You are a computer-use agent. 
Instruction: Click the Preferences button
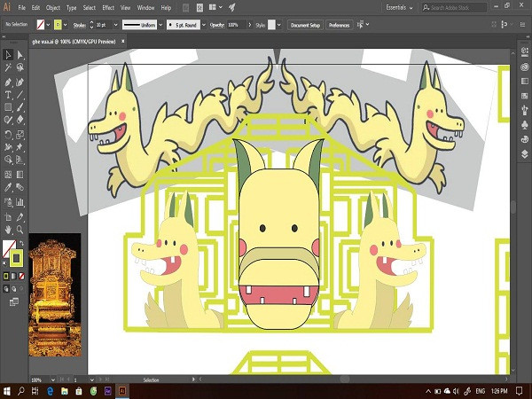coord(340,25)
